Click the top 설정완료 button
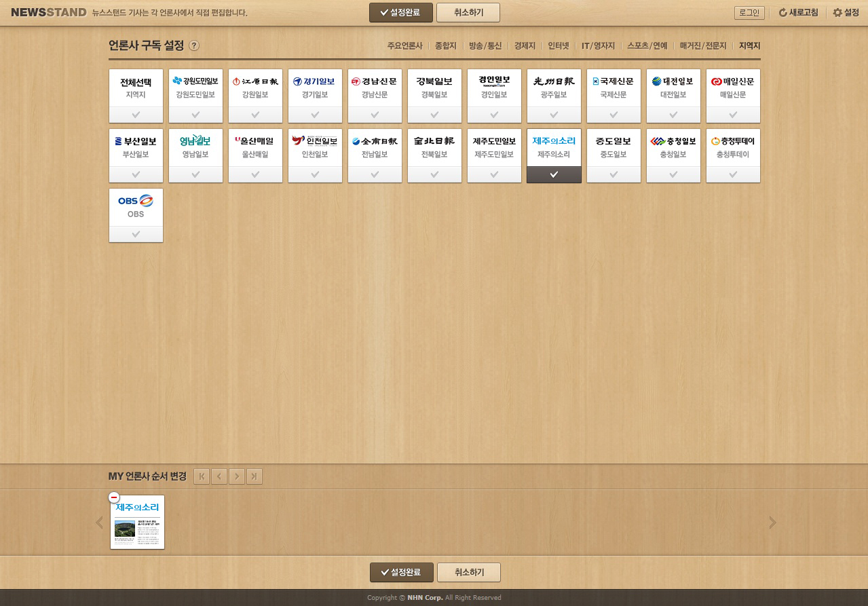868x606 pixels. click(x=401, y=12)
